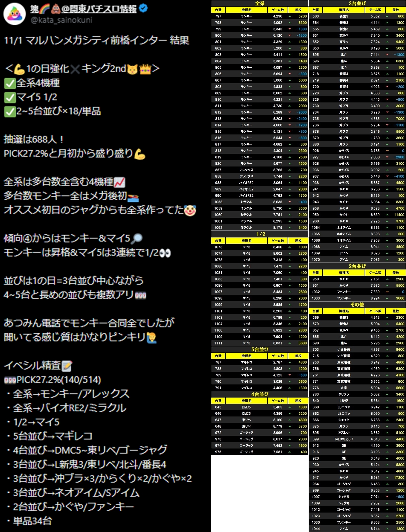Click the slot machine emoji before PICK27.2%(140/514)
The image size is (406, 532).
click(10, 380)
